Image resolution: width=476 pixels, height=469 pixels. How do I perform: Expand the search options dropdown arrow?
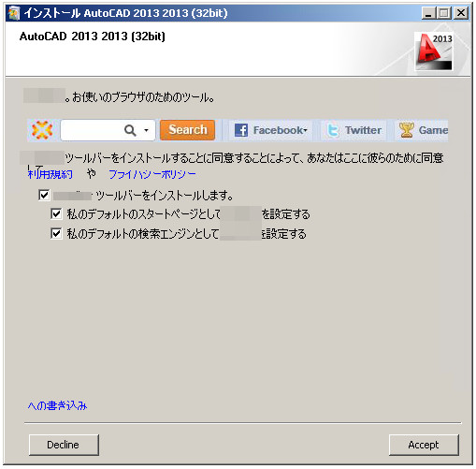point(146,130)
